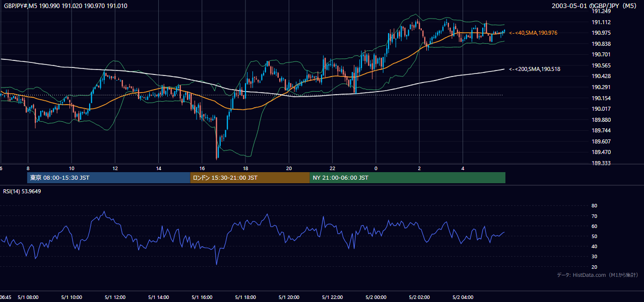Click price axis value 189.744
This screenshot has height=302, width=644.
click(x=601, y=130)
